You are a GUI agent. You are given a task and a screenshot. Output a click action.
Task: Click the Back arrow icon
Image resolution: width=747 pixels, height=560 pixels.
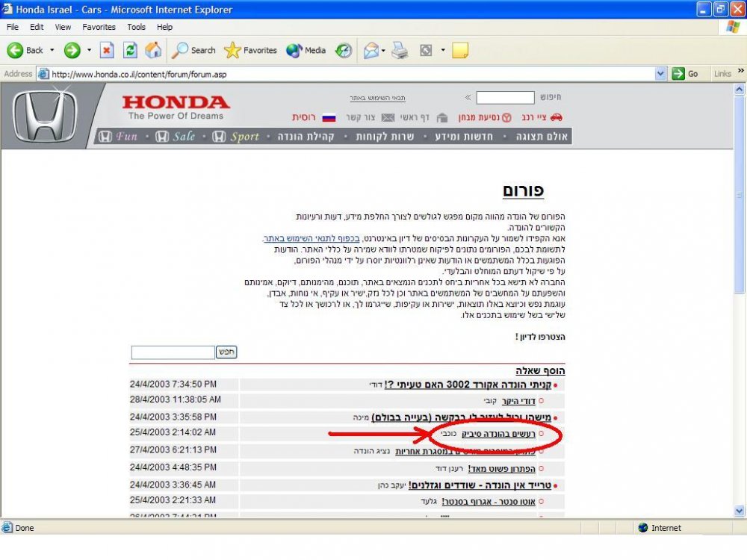[x=15, y=50]
